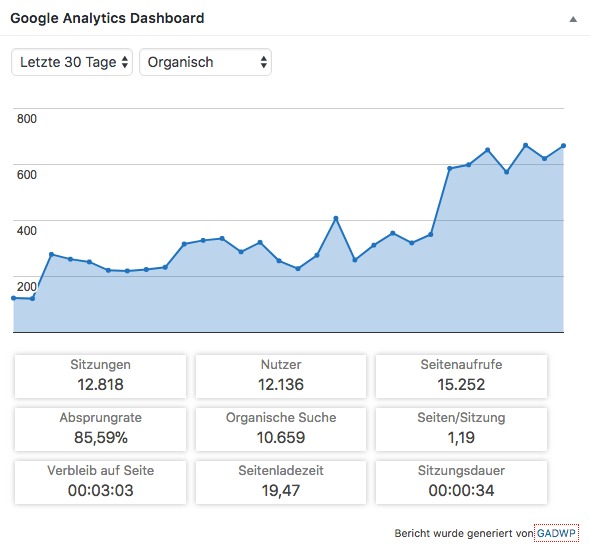The image size is (590, 550).
Task: Click 'Bericht wurde generiert von' footer text
Action: click(464, 533)
